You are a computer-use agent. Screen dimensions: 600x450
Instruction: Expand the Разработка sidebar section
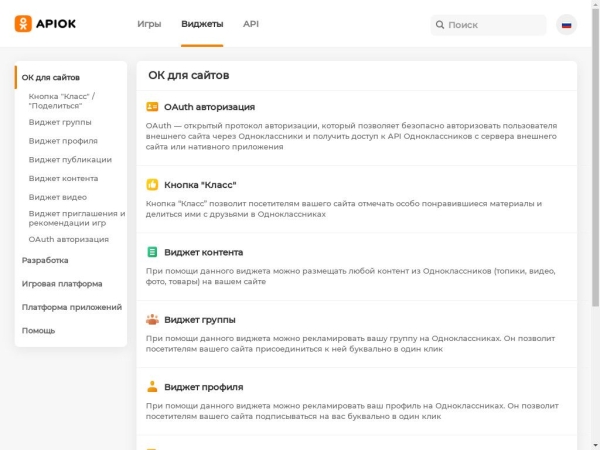tap(45, 261)
